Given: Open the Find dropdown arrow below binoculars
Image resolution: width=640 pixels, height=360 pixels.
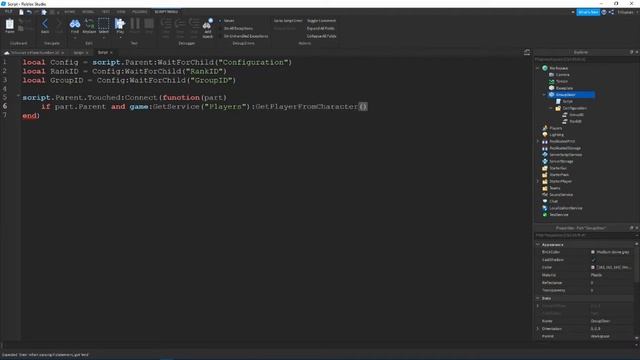Looking at the screenshot, I should click(75, 38).
